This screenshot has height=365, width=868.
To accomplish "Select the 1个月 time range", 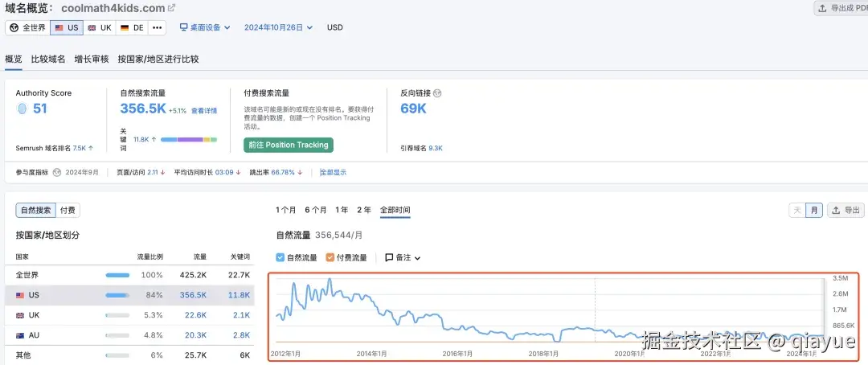I will click(x=286, y=210).
